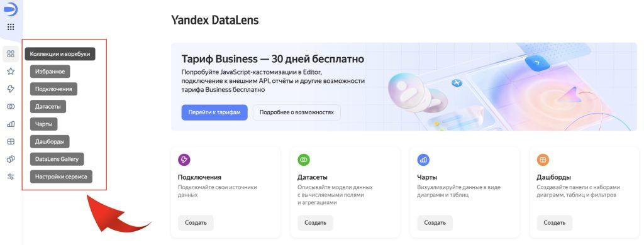Click blue Чарты card icon
This screenshot has width=644, height=245.
pos(423,160)
